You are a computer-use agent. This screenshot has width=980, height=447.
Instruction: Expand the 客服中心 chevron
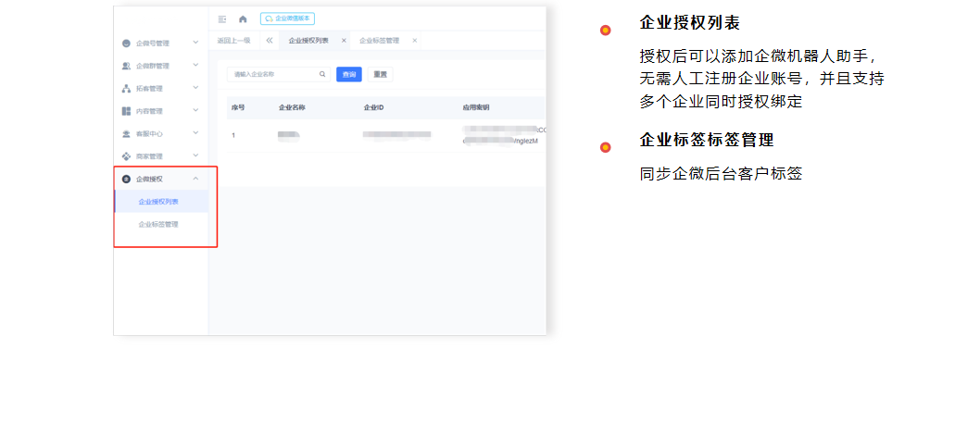[x=195, y=132]
